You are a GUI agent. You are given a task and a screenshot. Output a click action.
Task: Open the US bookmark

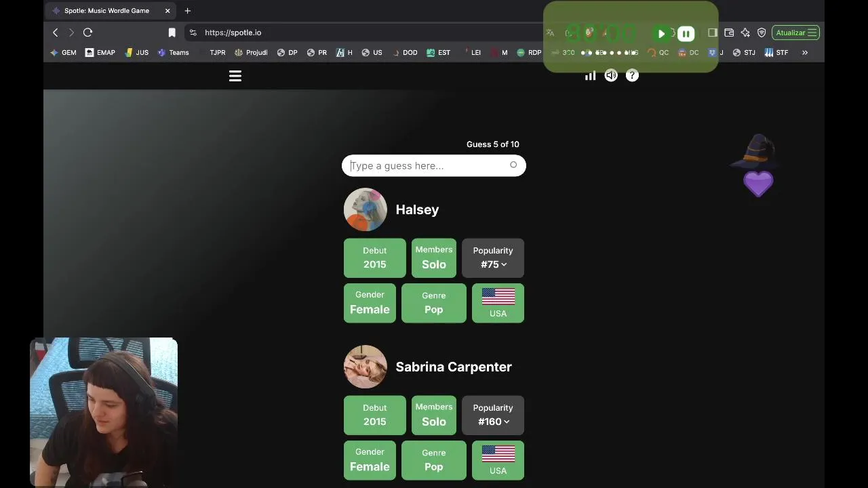pos(372,52)
